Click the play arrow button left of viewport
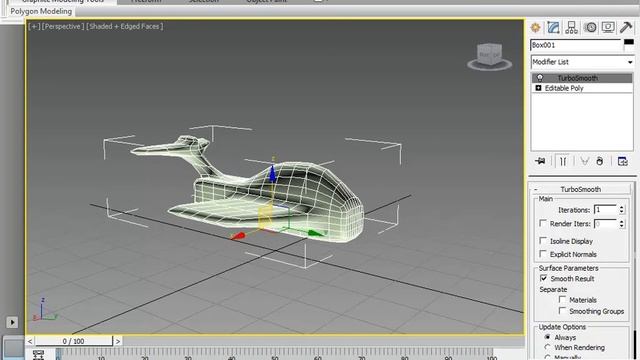Screen dimensions: 640x360 (x=12, y=322)
